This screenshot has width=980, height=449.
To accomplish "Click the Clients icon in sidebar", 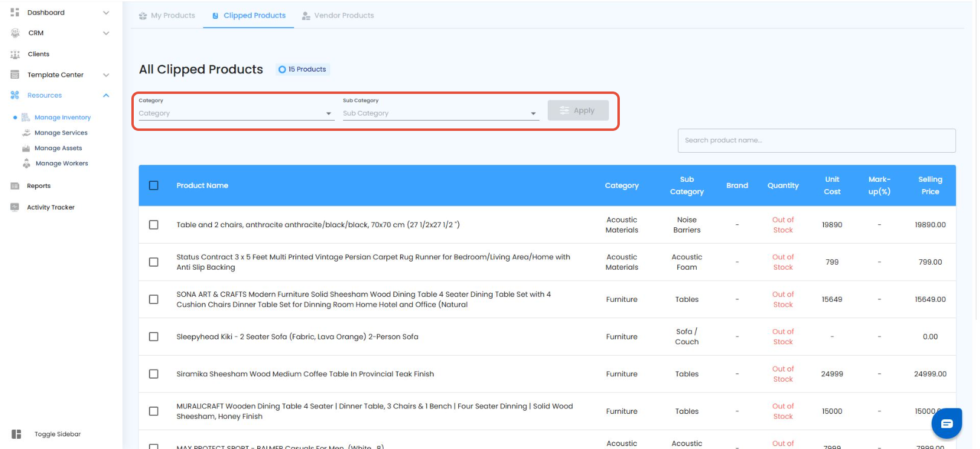I will (15, 55).
